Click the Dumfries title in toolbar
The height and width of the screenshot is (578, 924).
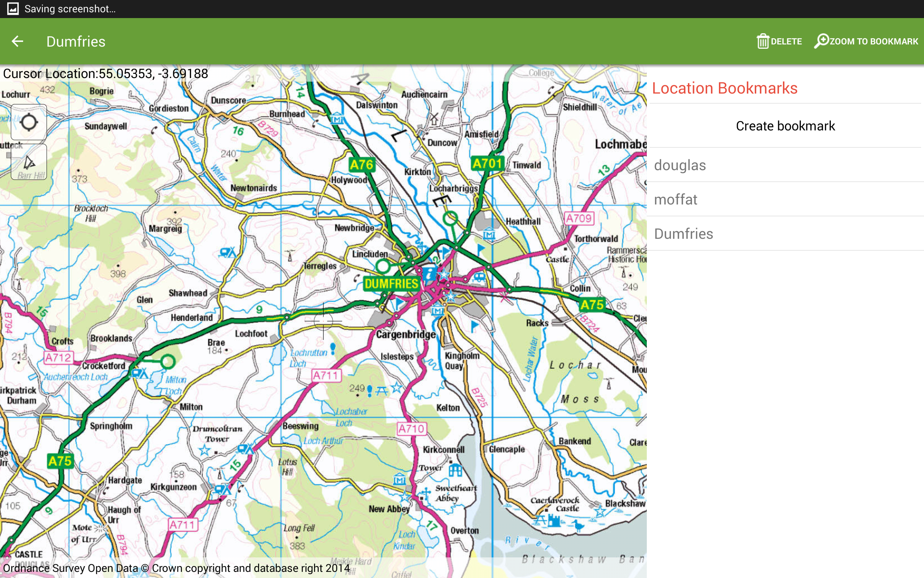[76, 41]
